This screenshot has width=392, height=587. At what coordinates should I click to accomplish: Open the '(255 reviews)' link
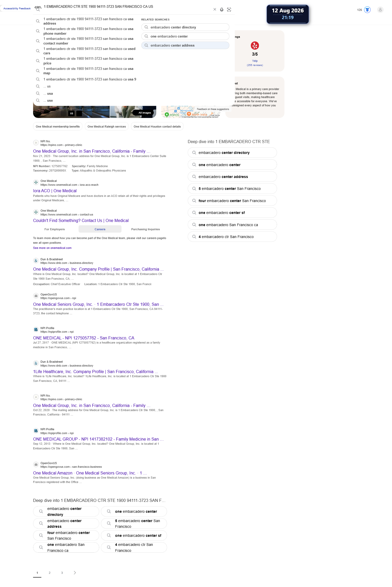pos(255,65)
